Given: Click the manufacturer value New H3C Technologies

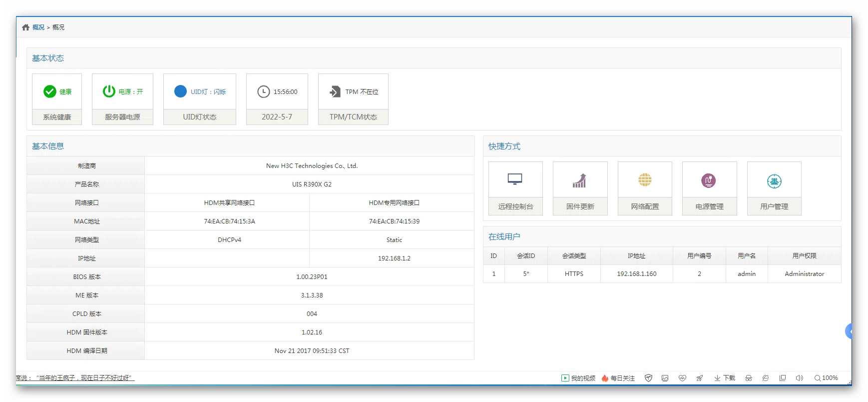Looking at the screenshot, I should 312,166.
